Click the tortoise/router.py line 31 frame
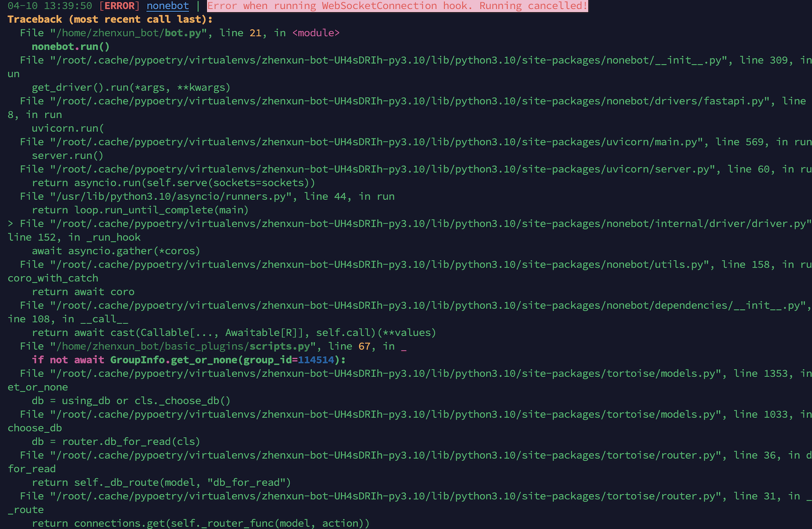Screen dimensions: 812x529 (x=416, y=496)
